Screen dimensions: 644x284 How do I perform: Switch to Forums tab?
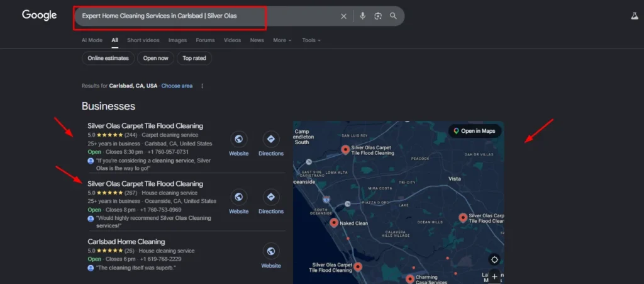pos(206,40)
